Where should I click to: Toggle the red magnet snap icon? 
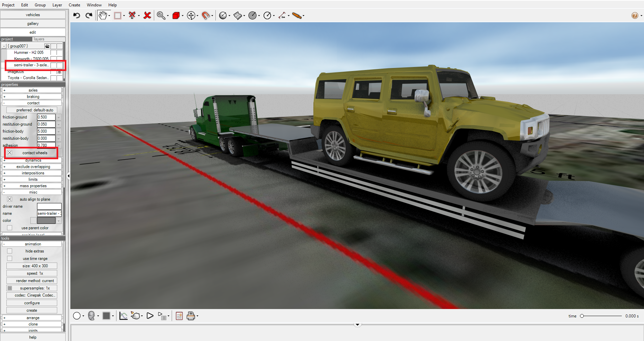coord(206,15)
